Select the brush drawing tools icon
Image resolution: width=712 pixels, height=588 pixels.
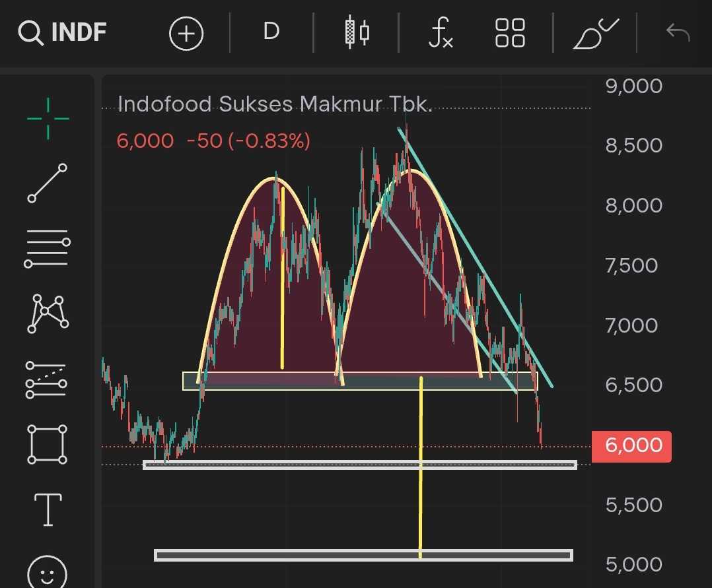[x=596, y=34]
